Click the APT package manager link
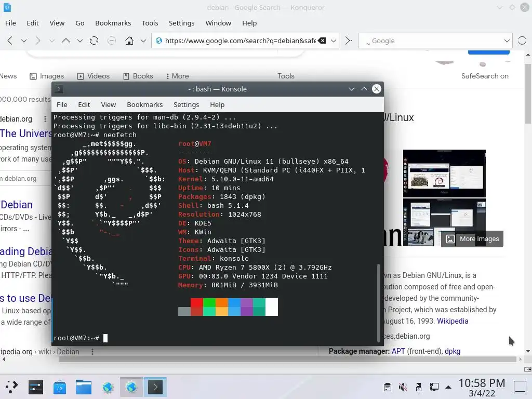 398,351
